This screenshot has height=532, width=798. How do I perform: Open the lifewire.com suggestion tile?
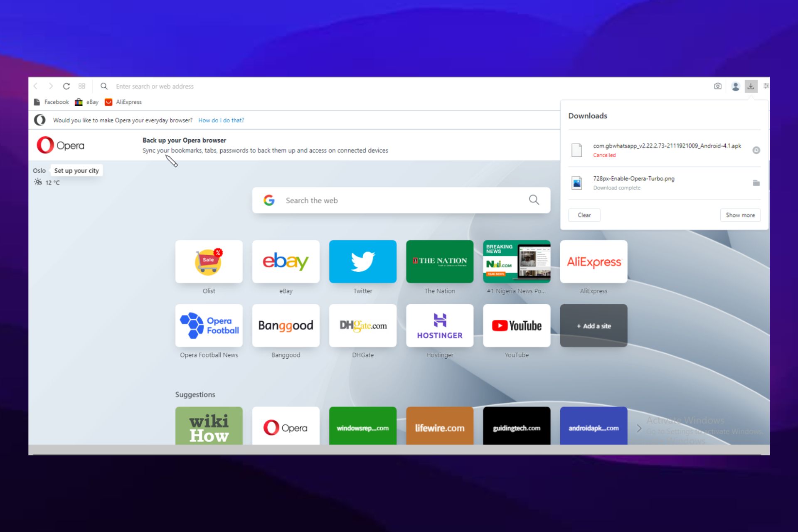[440, 426]
